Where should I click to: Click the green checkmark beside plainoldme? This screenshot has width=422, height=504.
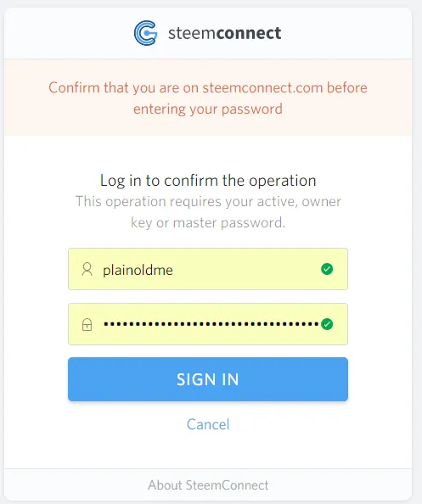(327, 269)
